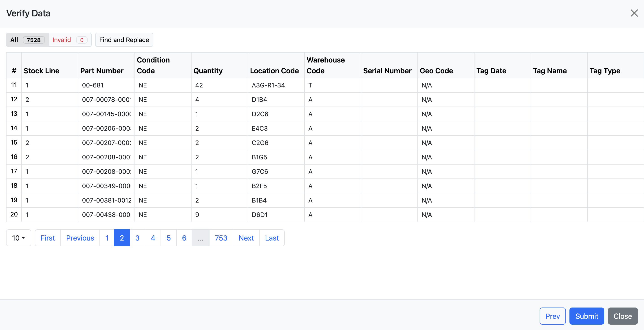Select page 6 in pagination

(184, 238)
